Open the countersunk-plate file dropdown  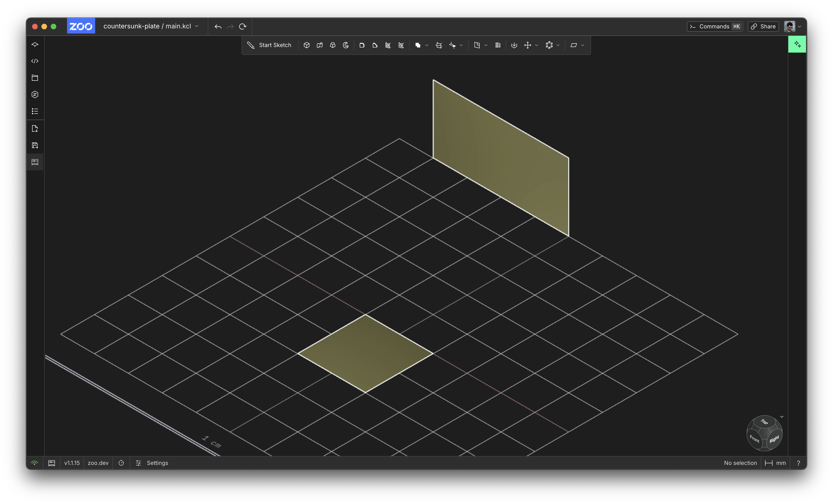(197, 26)
